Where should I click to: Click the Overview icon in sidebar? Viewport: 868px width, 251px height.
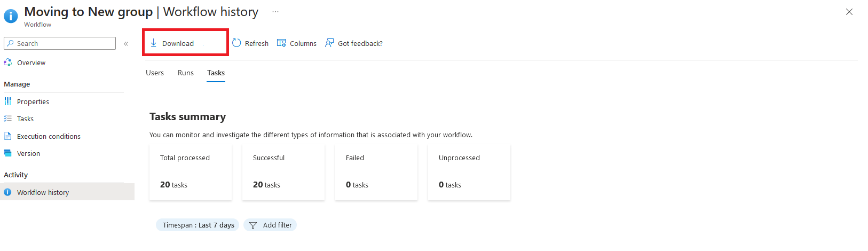point(8,62)
